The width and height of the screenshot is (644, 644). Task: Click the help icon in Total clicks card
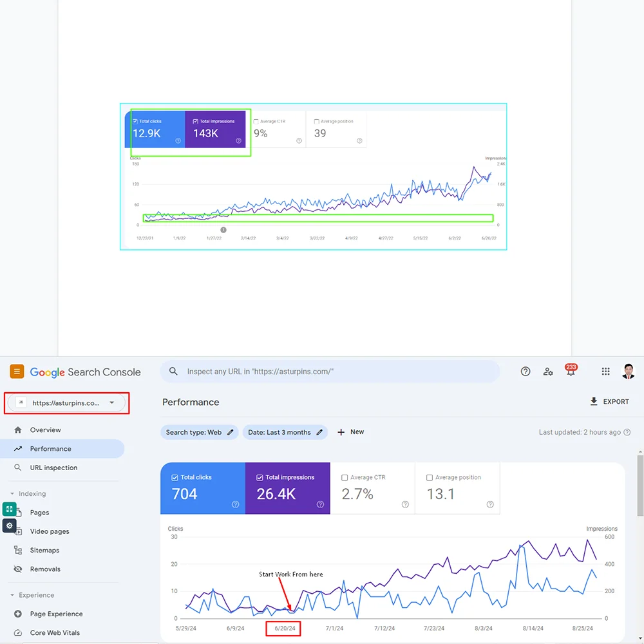tap(235, 504)
